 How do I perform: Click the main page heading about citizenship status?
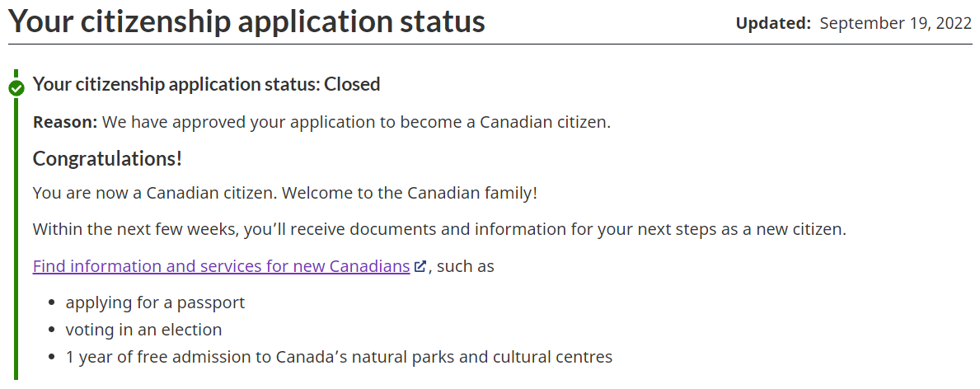[246, 22]
